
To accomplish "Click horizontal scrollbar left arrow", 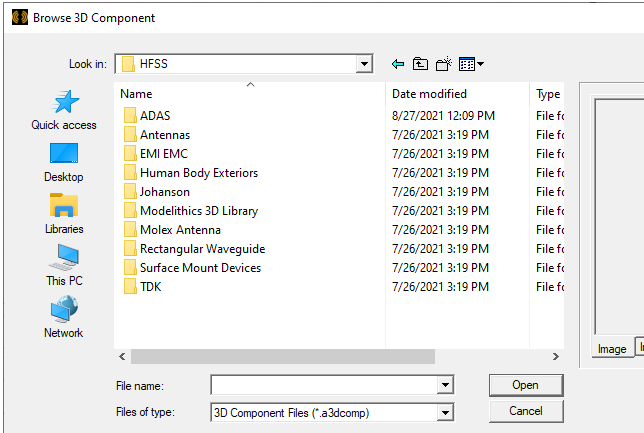I will click(122, 357).
